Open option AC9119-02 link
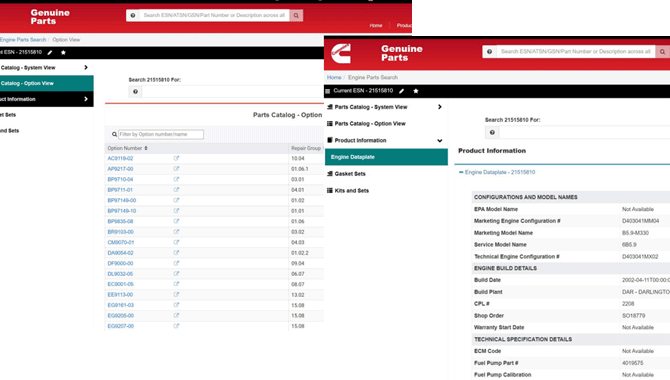 [x=120, y=159]
